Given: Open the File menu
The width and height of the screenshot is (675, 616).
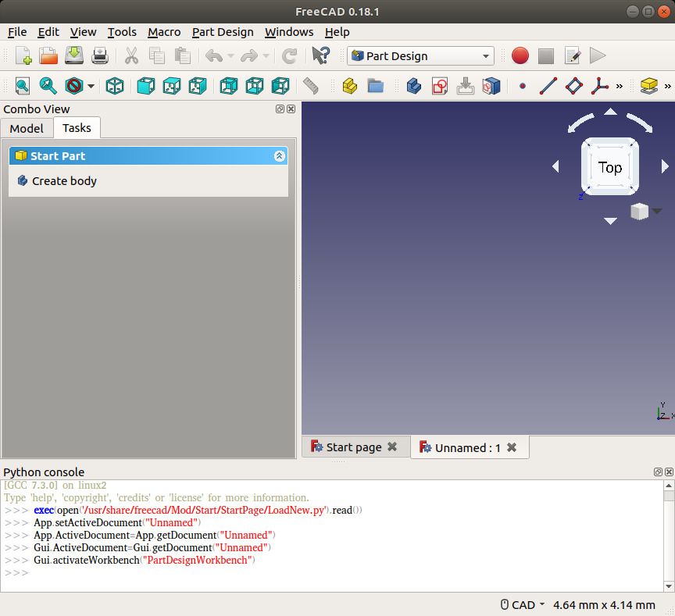Looking at the screenshot, I should point(17,32).
